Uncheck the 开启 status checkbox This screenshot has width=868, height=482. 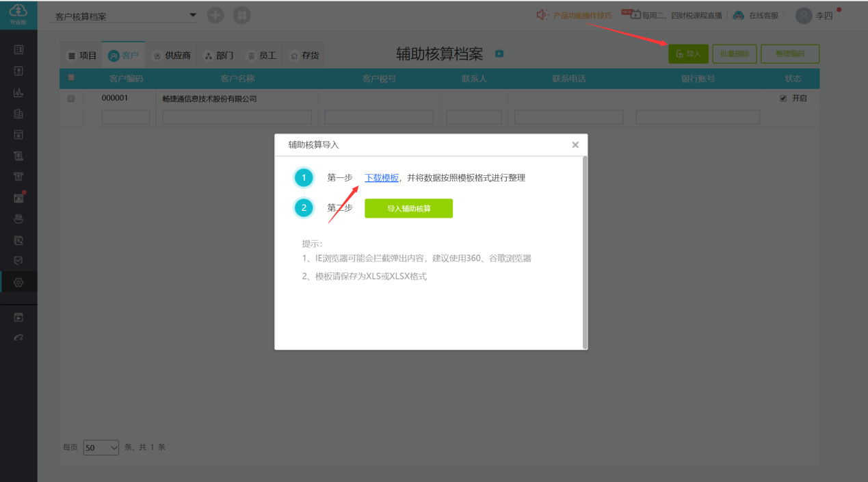[x=783, y=99]
